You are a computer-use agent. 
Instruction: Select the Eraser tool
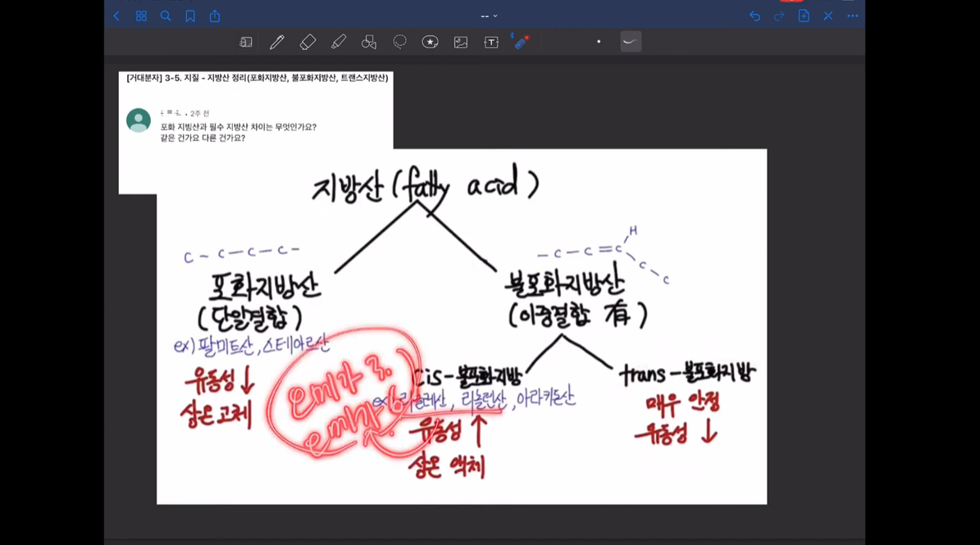308,41
